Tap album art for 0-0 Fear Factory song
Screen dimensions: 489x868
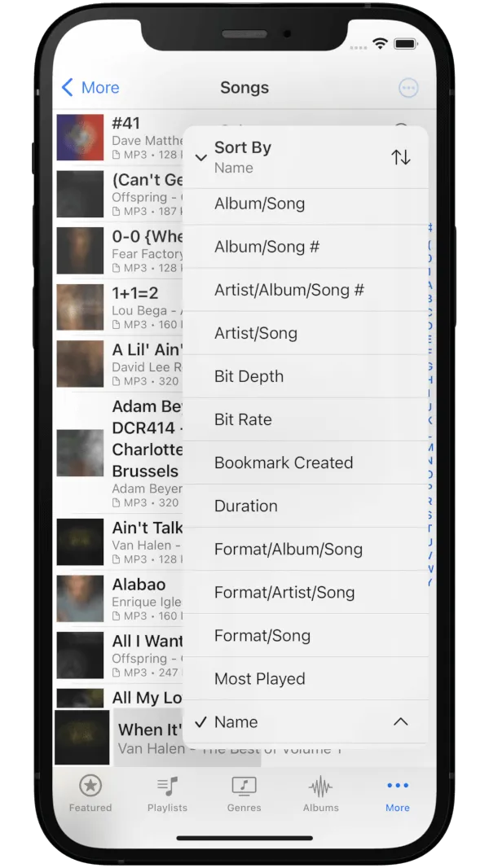pyautogui.click(x=81, y=251)
